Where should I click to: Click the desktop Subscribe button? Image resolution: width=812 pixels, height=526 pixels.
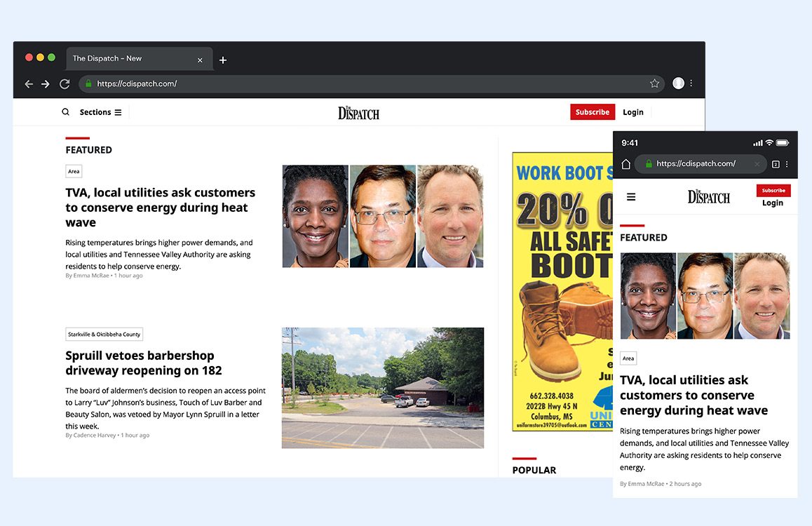(592, 112)
